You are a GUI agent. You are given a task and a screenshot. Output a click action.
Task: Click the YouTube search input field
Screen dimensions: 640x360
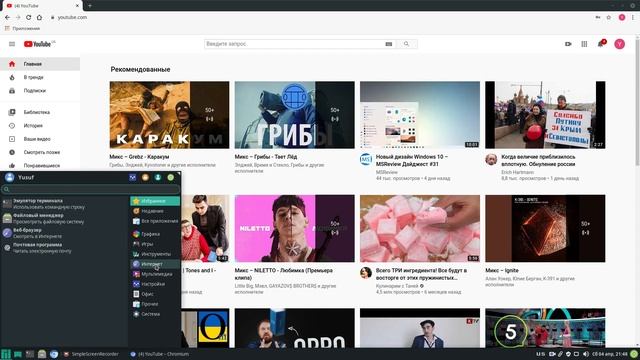[x=294, y=44]
